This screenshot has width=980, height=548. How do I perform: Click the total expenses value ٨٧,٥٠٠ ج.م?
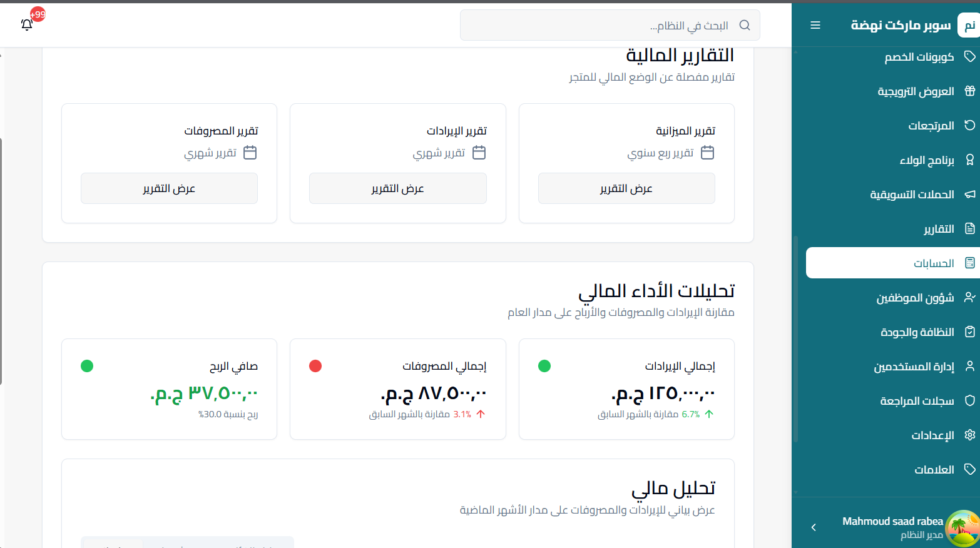434,393
